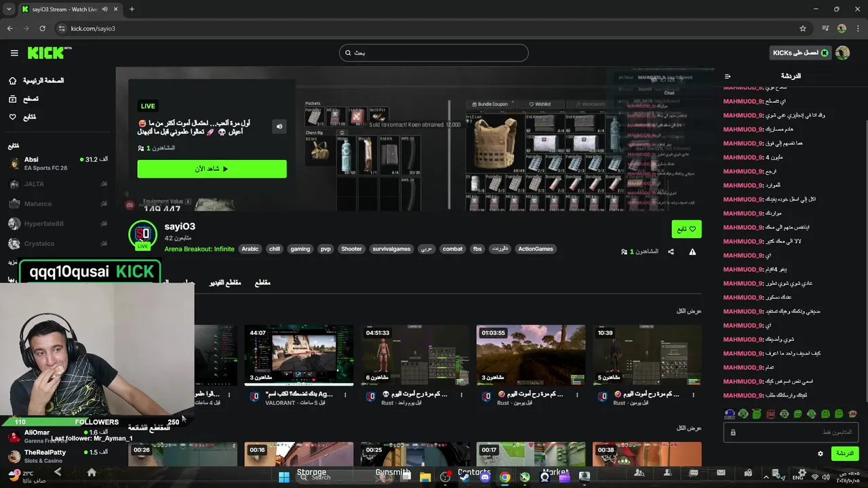868x488 pixels.
Task: Click the user profile avatar top right
Action: tap(842, 53)
